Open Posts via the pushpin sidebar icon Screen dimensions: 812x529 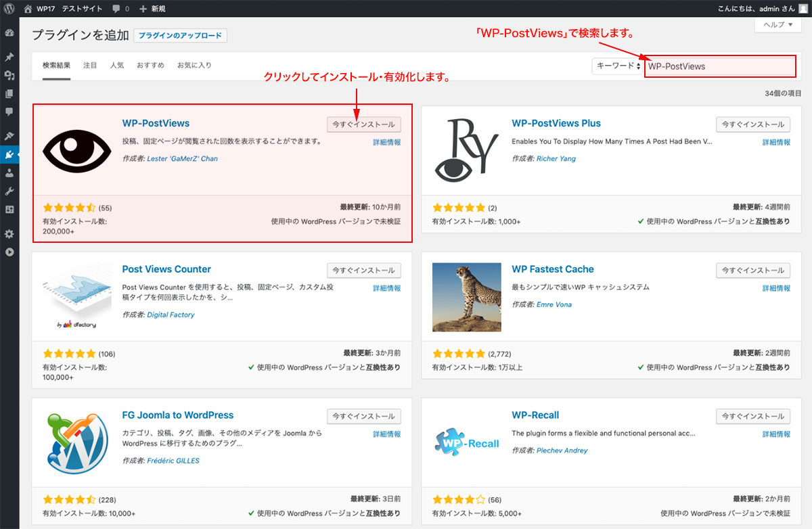[x=9, y=57]
